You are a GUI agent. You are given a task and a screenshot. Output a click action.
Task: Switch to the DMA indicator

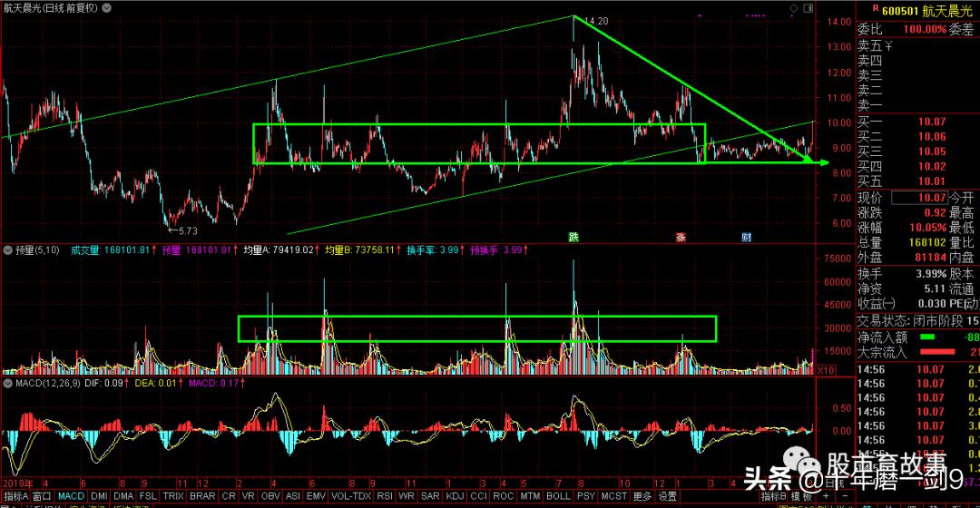123,496
